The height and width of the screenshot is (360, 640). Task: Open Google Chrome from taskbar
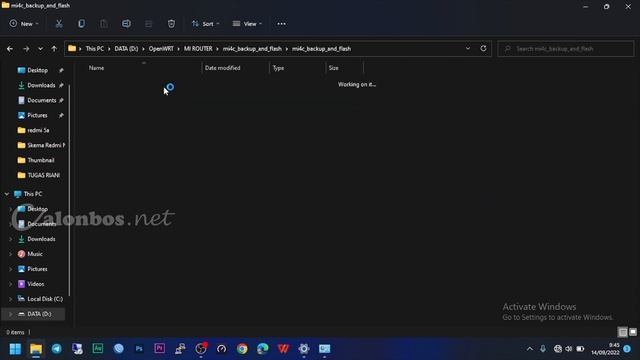pyautogui.click(x=242, y=349)
